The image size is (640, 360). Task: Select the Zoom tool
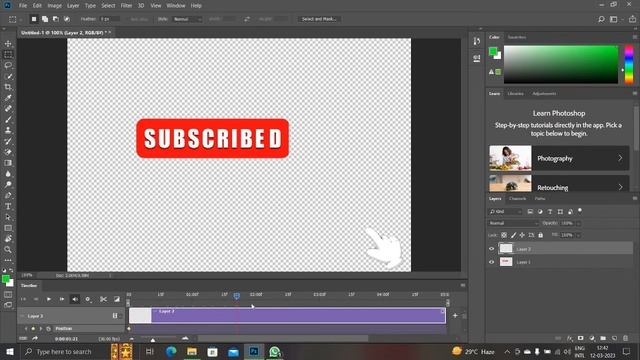coord(8,249)
